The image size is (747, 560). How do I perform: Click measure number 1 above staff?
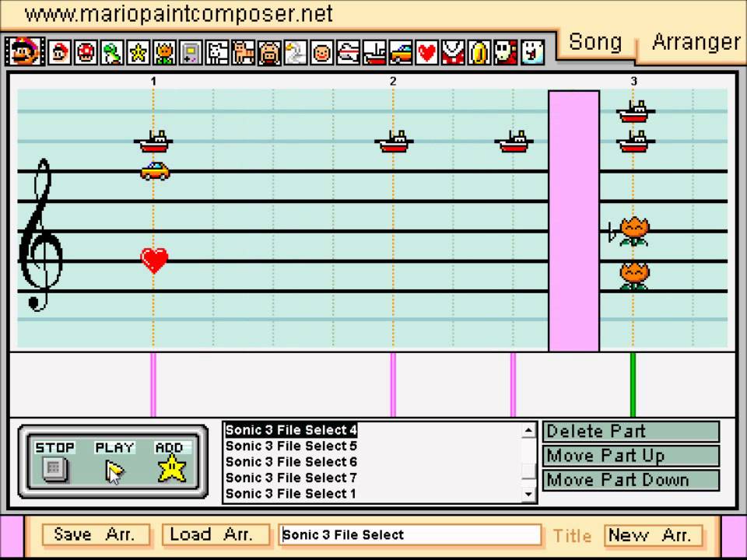coord(153,82)
